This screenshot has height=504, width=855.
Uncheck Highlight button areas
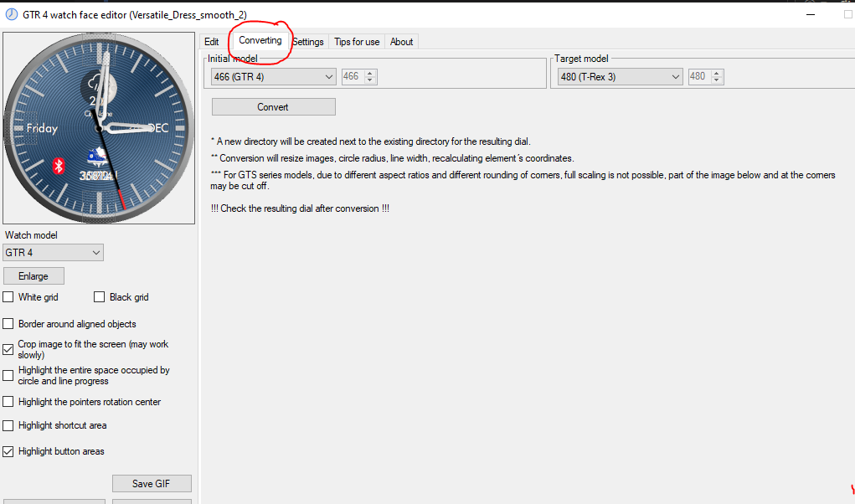[x=8, y=451]
